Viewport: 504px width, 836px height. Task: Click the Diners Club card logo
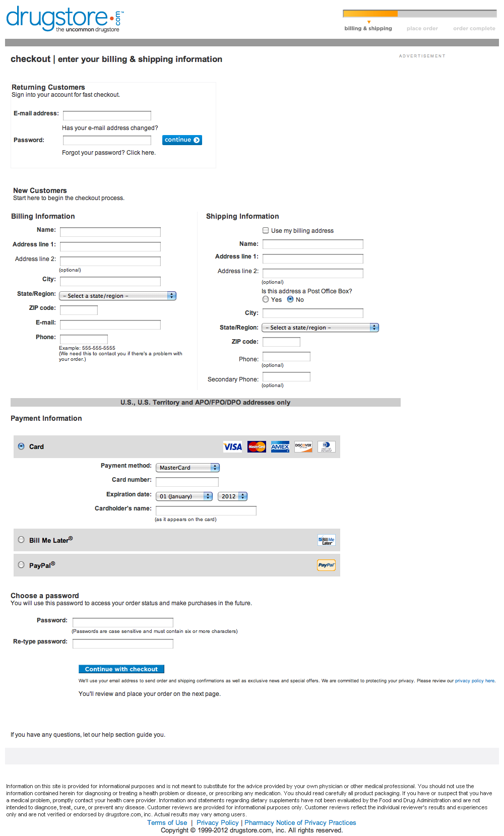click(327, 447)
